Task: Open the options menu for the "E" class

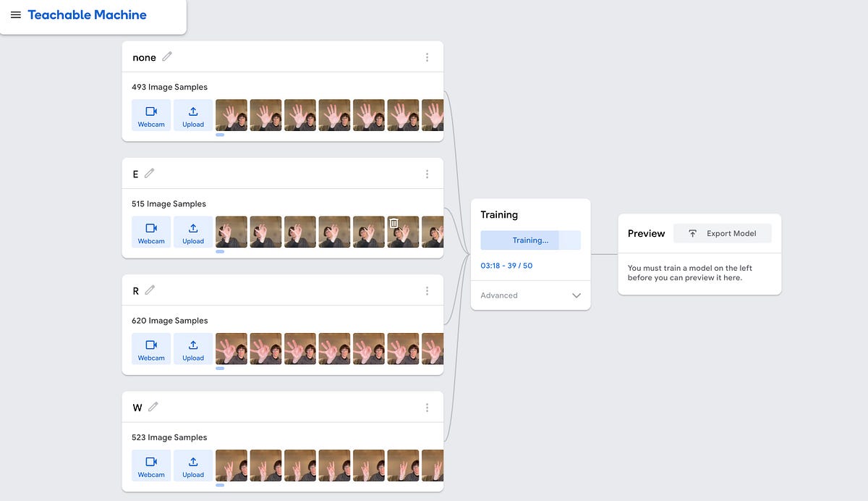Action: 427,173
